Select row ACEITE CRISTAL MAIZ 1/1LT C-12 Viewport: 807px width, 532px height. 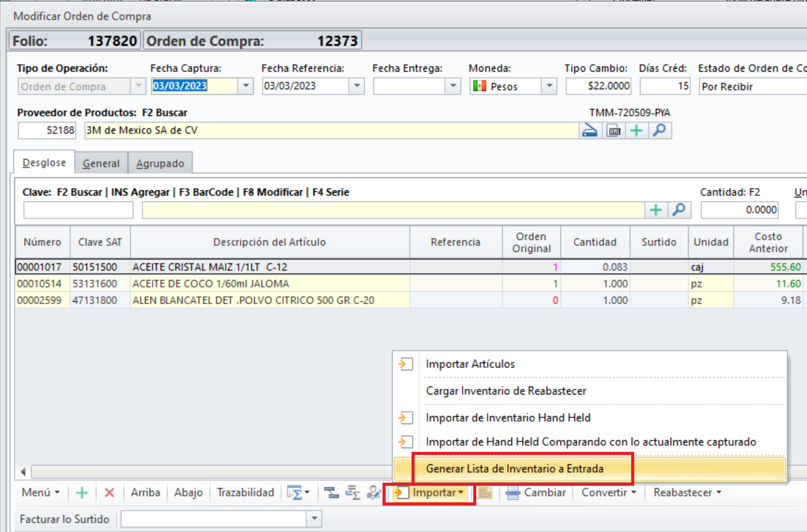411,267
